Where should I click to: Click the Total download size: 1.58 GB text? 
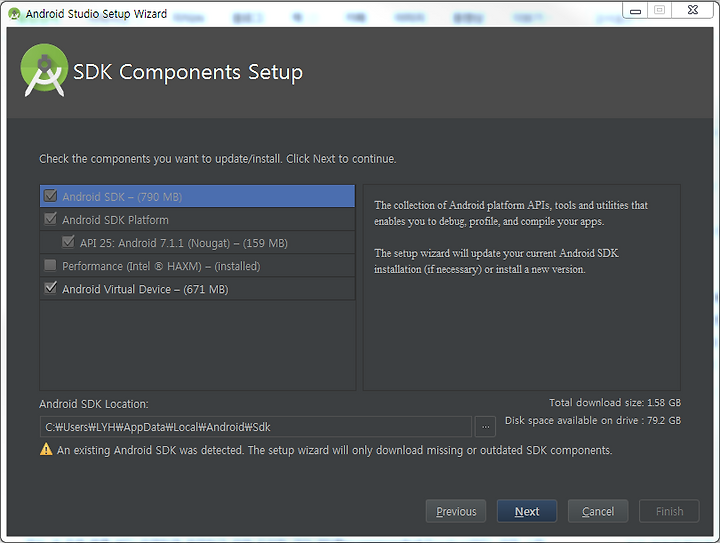(x=615, y=403)
